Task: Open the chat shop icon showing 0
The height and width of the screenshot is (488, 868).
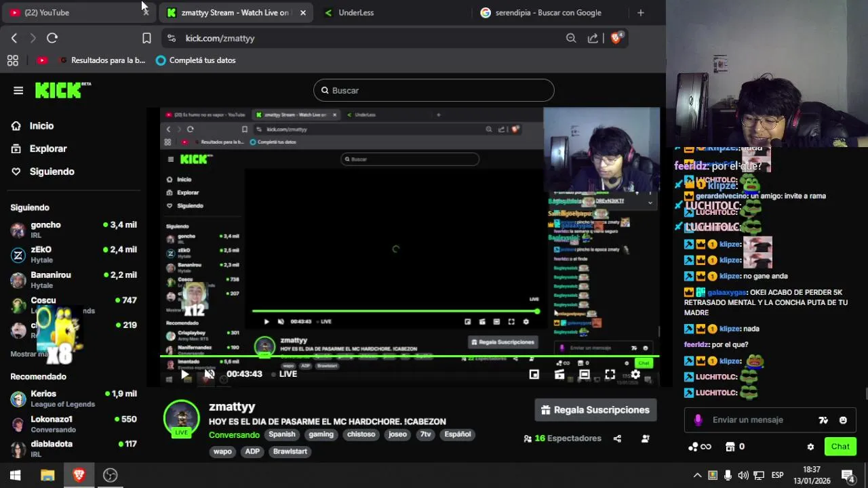Action: pos(735,447)
